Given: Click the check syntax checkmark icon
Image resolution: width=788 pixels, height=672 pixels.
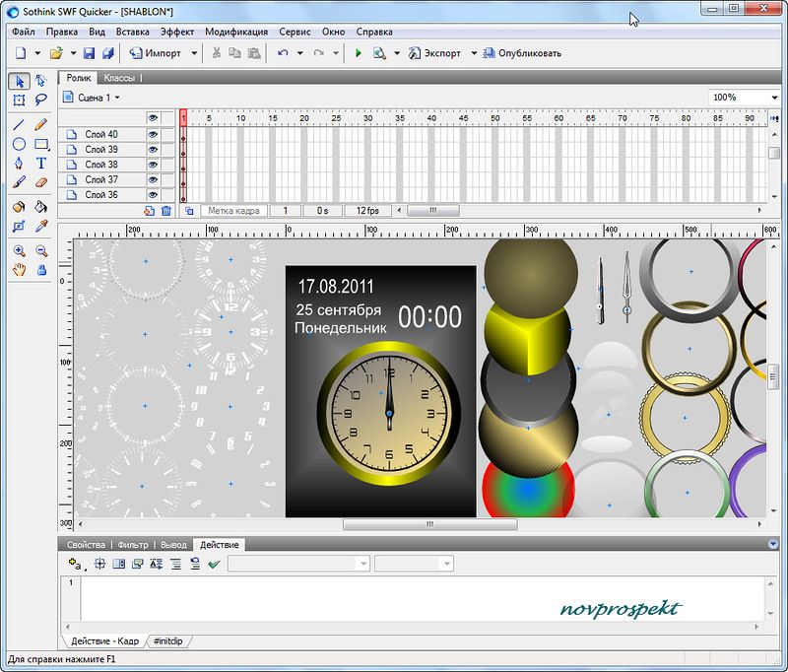Looking at the screenshot, I should tap(214, 564).
